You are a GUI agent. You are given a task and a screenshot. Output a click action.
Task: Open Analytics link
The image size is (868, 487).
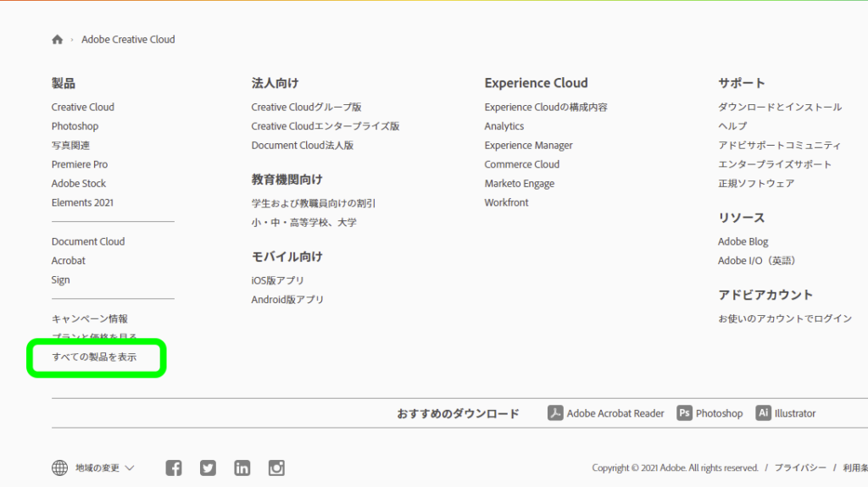504,126
